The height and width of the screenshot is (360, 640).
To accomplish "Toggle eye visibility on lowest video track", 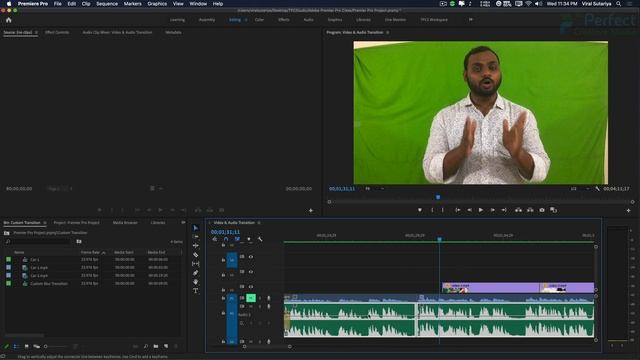I will (x=251, y=287).
